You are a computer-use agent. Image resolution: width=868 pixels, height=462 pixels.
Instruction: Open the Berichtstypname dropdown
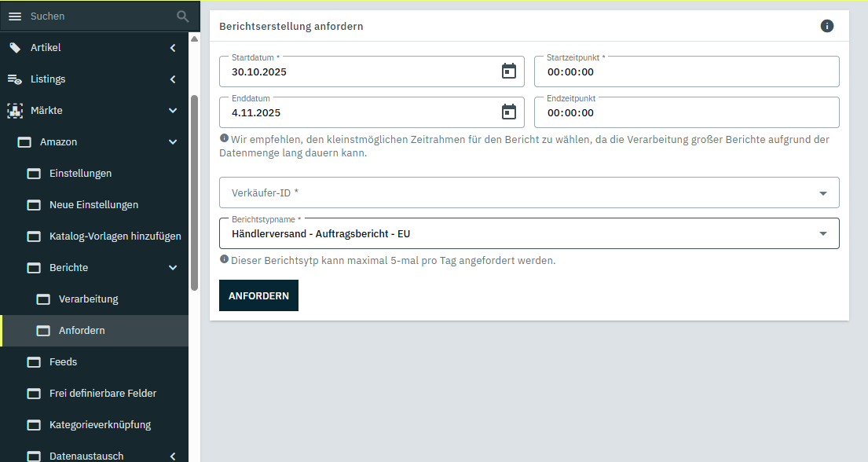pos(822,233)
